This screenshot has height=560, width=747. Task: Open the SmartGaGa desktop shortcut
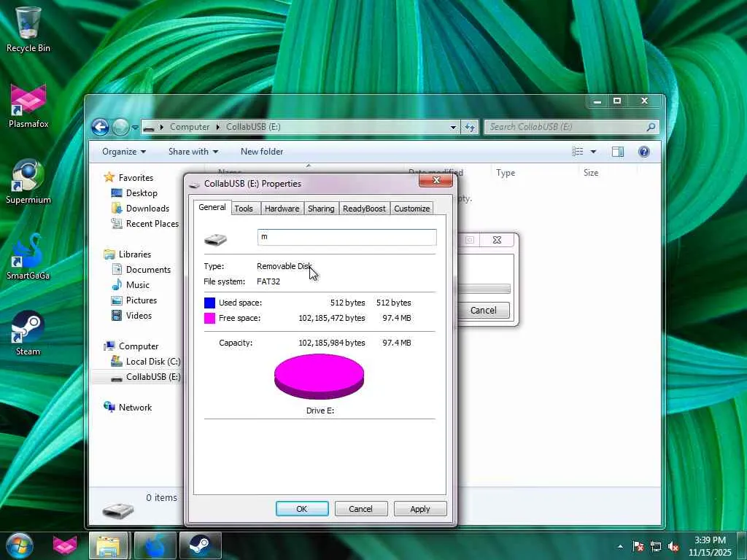pos(28,257)
